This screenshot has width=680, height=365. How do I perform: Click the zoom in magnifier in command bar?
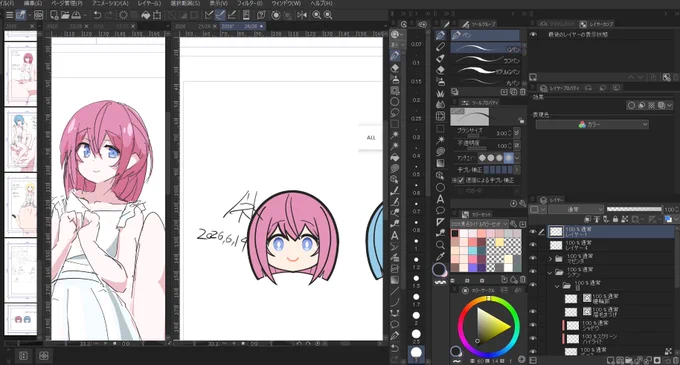[317, 15]
